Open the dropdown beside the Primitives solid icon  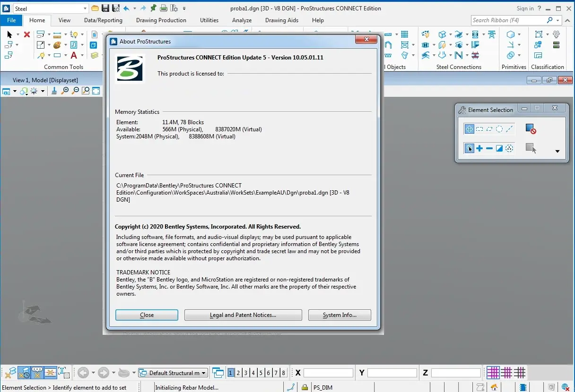519,34
